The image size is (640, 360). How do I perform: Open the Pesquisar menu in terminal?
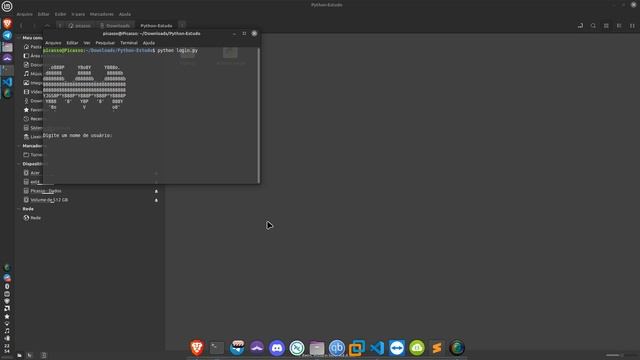105,43
